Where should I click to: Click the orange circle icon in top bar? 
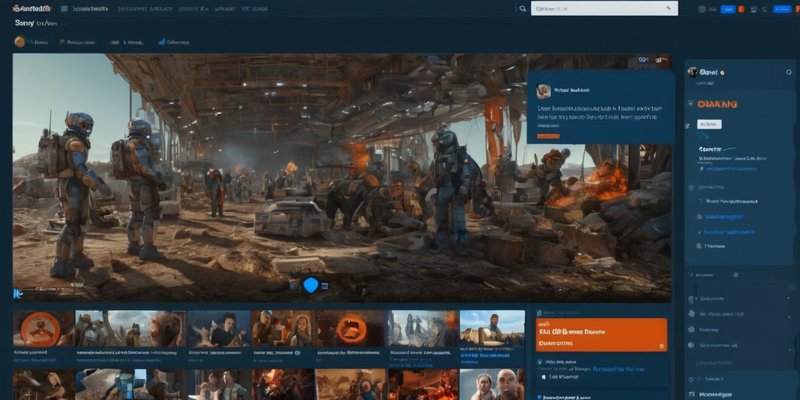tap(742, 9)
